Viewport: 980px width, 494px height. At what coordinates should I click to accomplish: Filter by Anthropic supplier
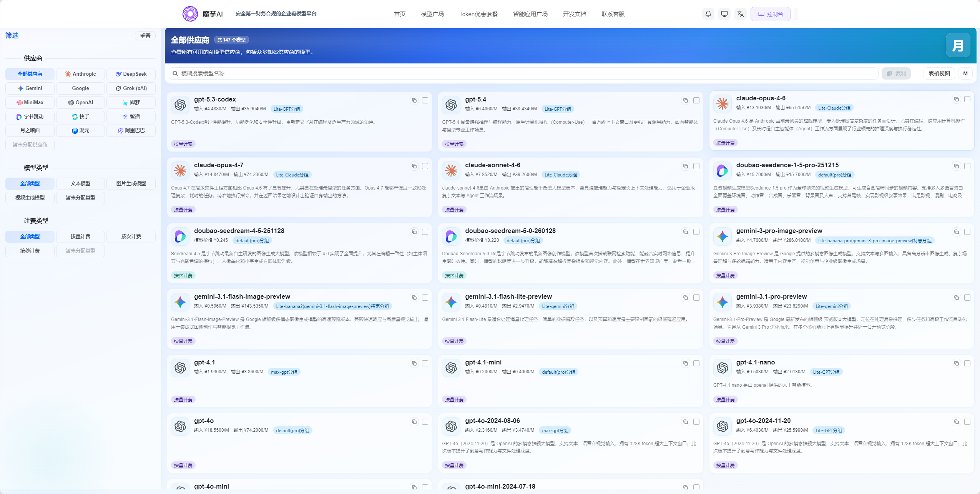pyautogui.click(x=80, y=74)
